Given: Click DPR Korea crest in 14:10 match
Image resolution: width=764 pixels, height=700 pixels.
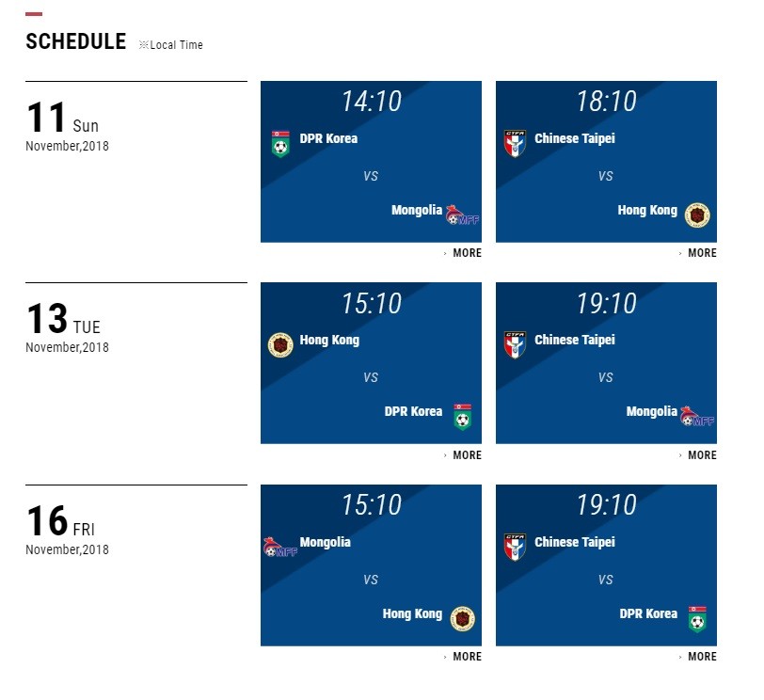Looking at the screenshot, I should (x=280, y=144).
